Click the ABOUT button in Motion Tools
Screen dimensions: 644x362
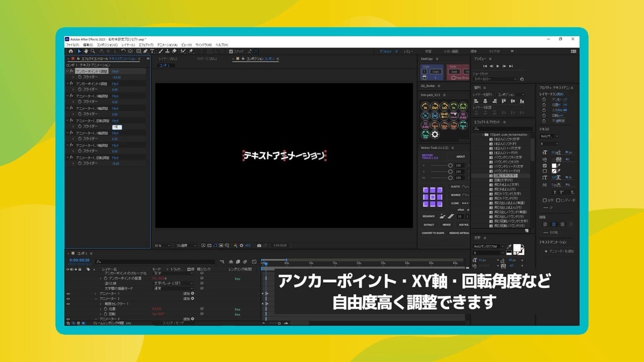pyautogui.click(x=460, y=155)
